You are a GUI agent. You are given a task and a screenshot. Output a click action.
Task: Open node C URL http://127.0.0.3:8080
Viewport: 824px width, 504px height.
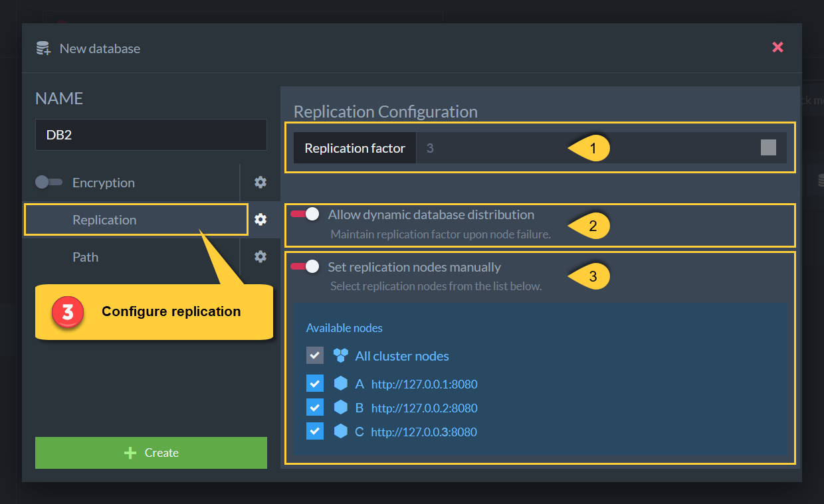click(x=424, y=432)
